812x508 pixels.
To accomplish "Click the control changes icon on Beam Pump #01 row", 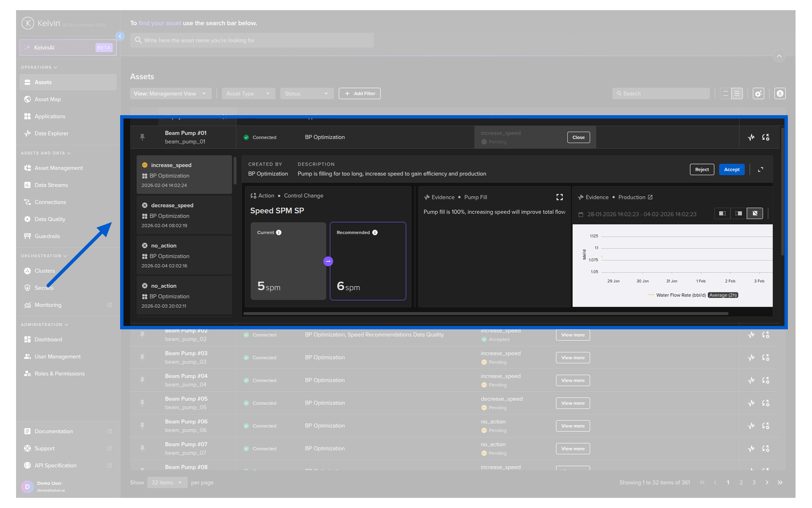I will pos(765,137).
